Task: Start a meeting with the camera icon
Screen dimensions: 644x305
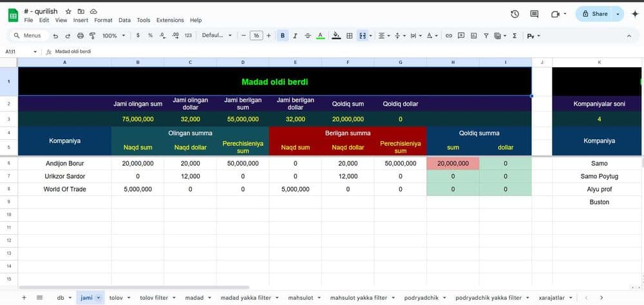Action: 555,14
